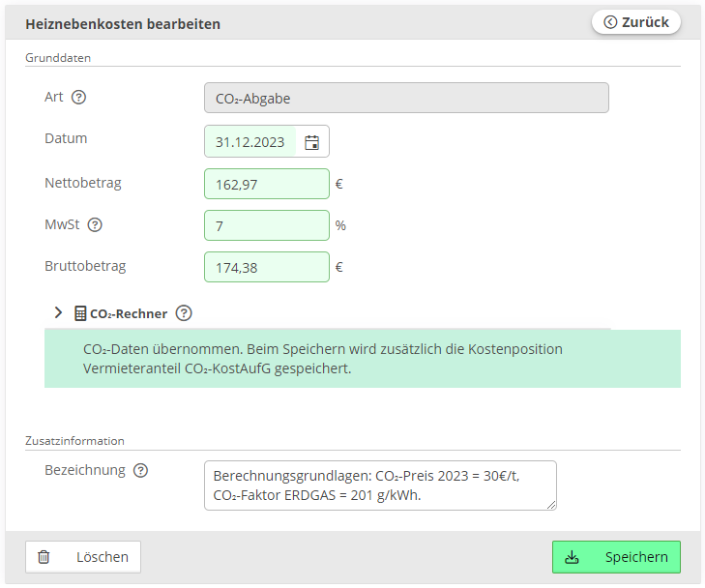Click the calculator icon beside CO₂-Rechner
Image resolution: width=705 pixels, height=588 pixels.
tap(80, 313)
